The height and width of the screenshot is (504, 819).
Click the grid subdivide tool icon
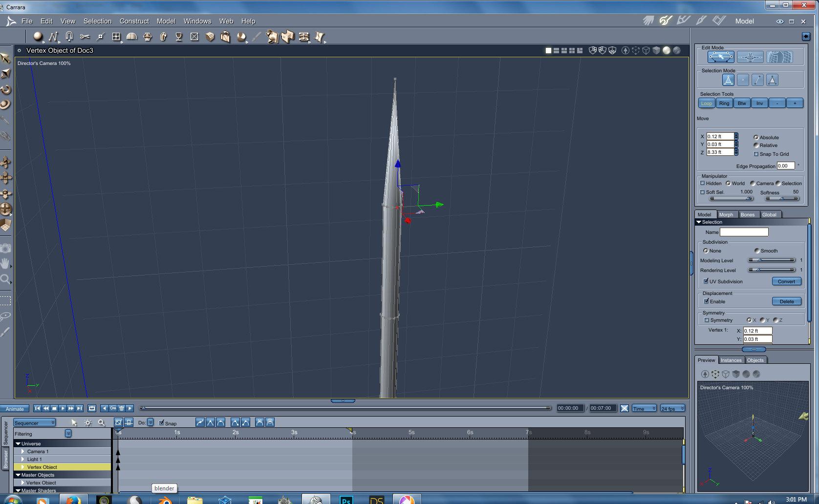pos(116,37)
